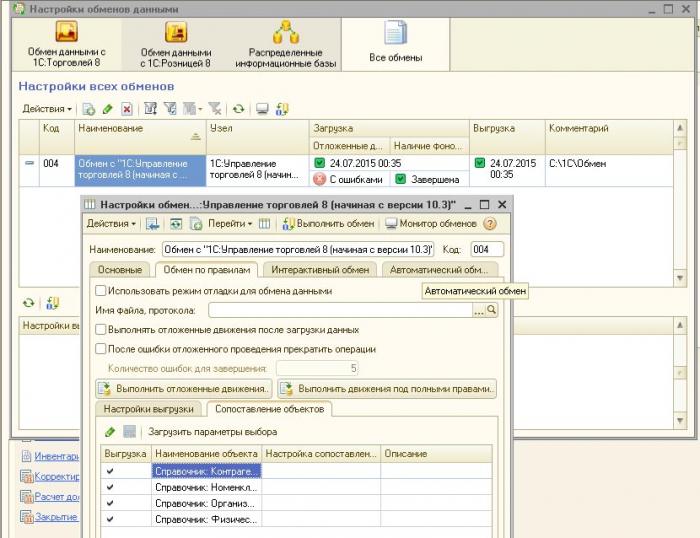Toggle Выгрузка check for 'Справочник: Номенкл...'
The image size is (700, 538).
110,487
